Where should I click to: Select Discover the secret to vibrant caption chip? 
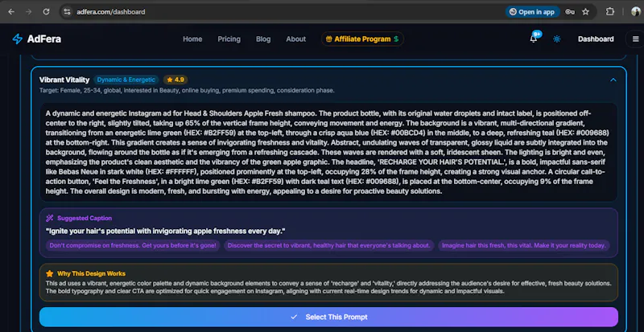[329, 245]
